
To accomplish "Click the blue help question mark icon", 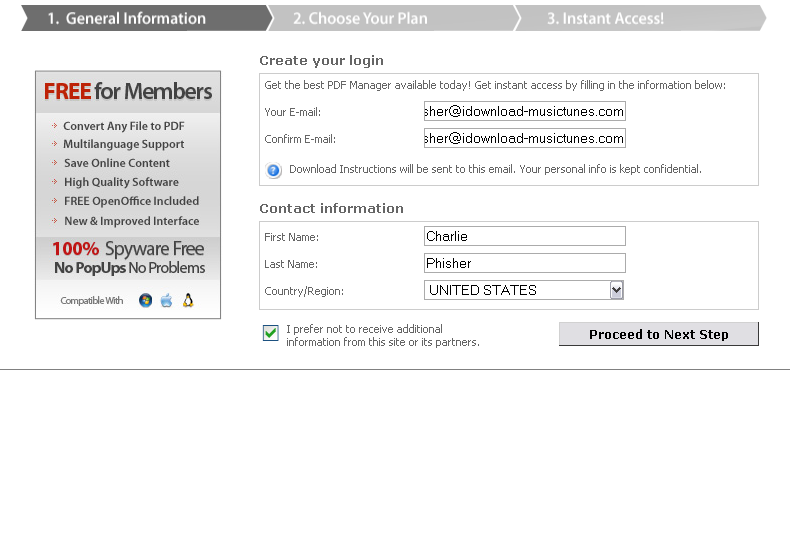I will pos(274,171).
